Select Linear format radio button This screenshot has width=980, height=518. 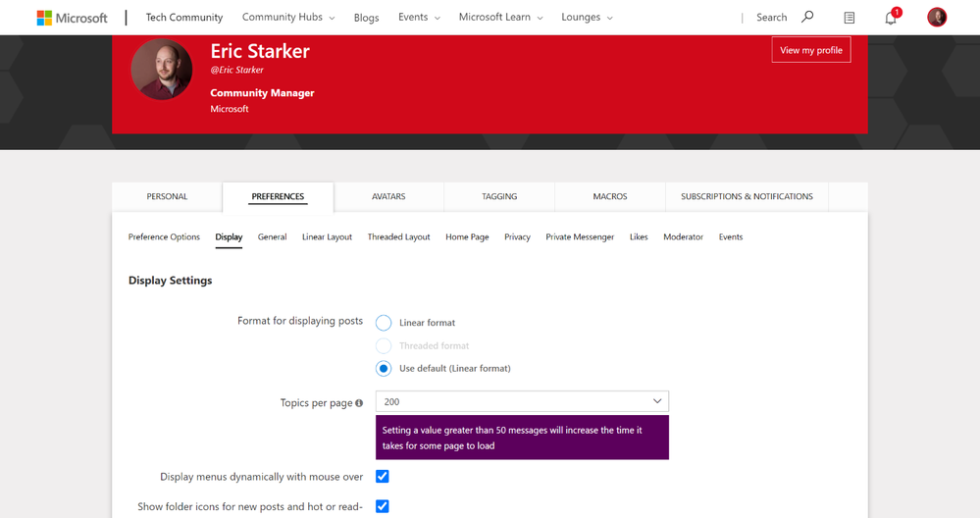[384, 323]
